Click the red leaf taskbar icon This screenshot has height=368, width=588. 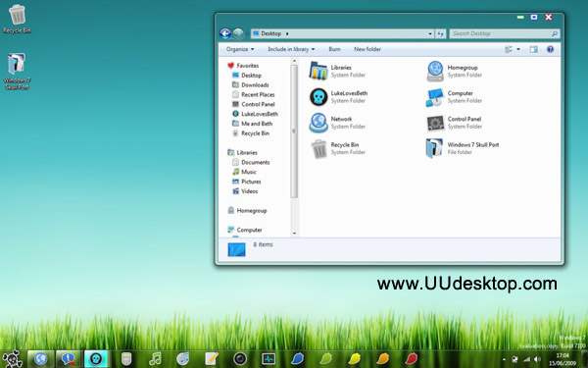point(412,358)
